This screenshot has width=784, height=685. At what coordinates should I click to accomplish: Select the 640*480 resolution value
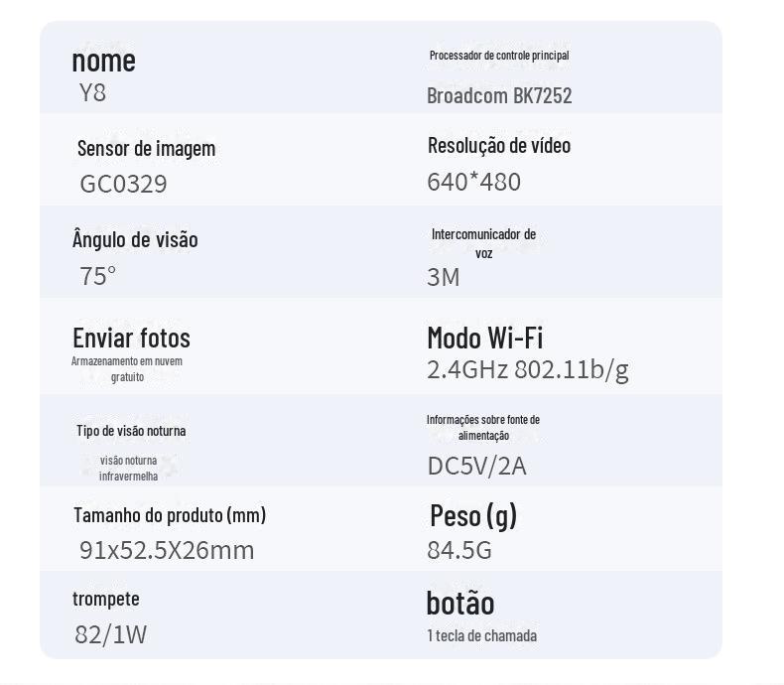(x=473, y=182)
